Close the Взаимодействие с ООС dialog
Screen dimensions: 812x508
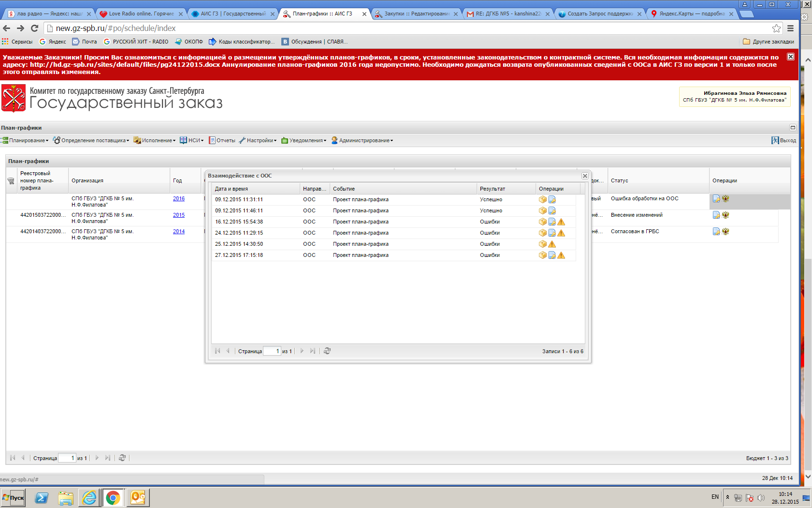(x=585, y=176)
